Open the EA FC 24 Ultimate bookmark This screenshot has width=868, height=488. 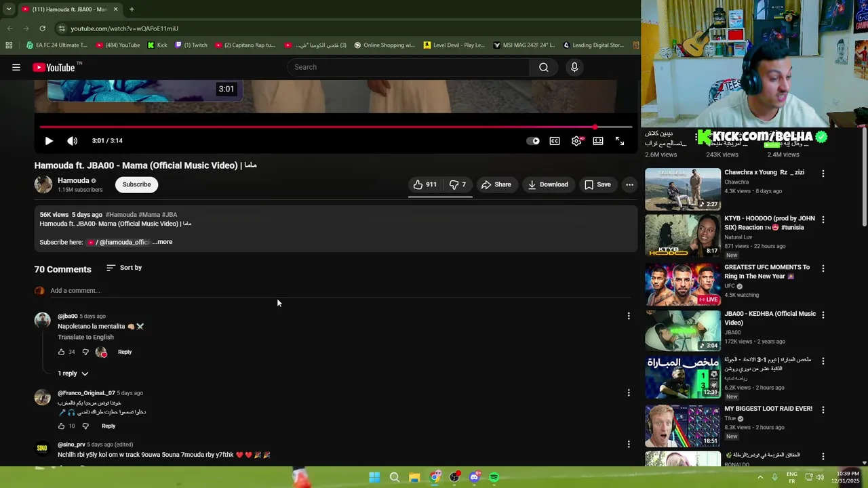point(56,45)
